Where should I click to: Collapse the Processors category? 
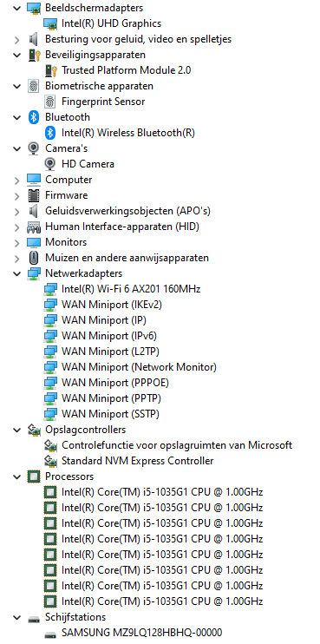point(16,476)
